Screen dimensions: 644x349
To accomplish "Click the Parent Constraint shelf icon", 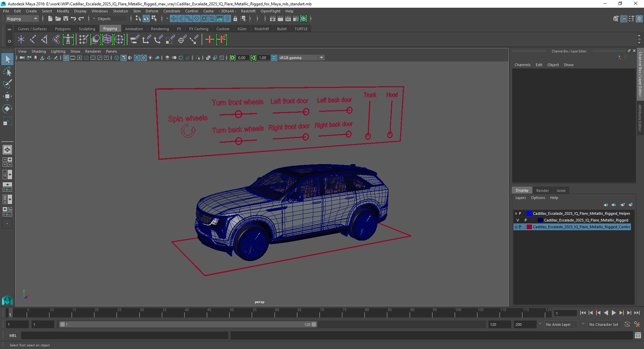I will (x=135, y=40).
